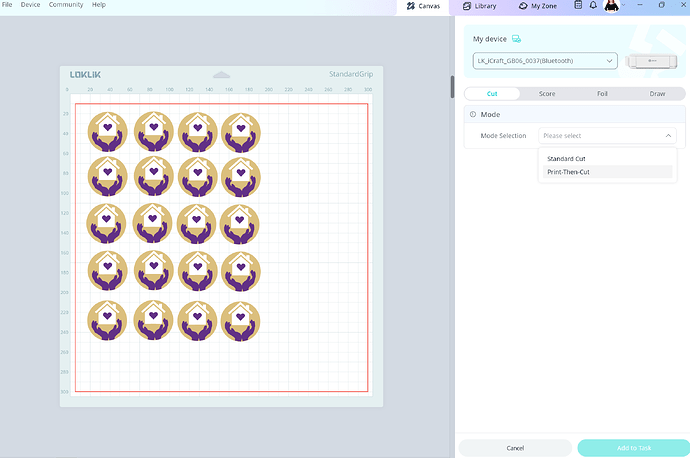The width and height of the screenshot is (690, 458).
Task: Open the device selection dropdown
Action: (x=545, y=61)
